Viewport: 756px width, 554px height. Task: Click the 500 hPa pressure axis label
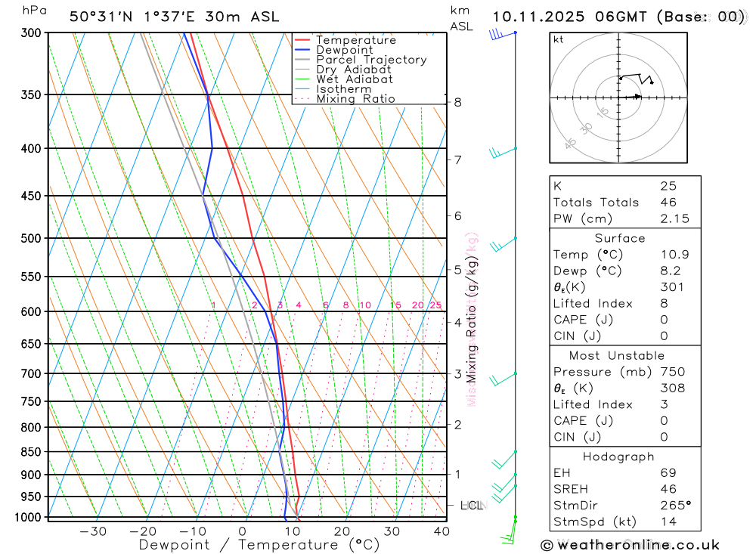tap(31, 238)
